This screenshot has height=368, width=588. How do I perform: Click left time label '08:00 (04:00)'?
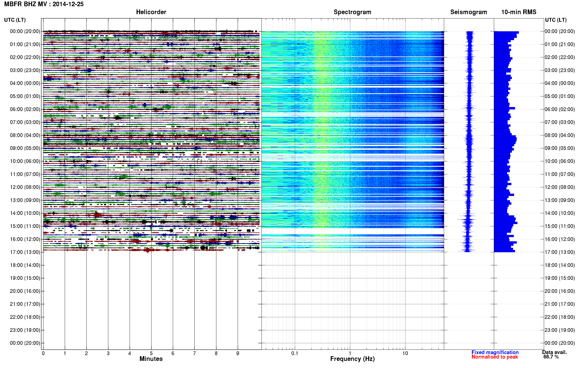click(25, 135)
